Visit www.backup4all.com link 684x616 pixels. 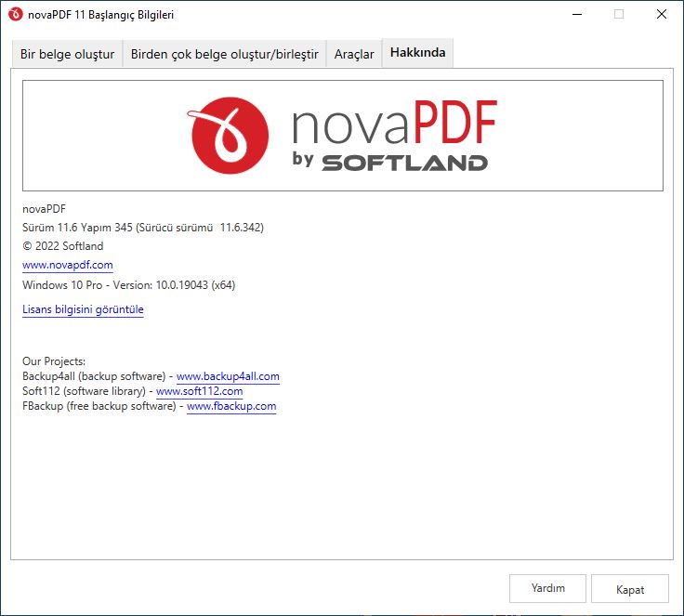pyautogui.click(x=228, y=376)
